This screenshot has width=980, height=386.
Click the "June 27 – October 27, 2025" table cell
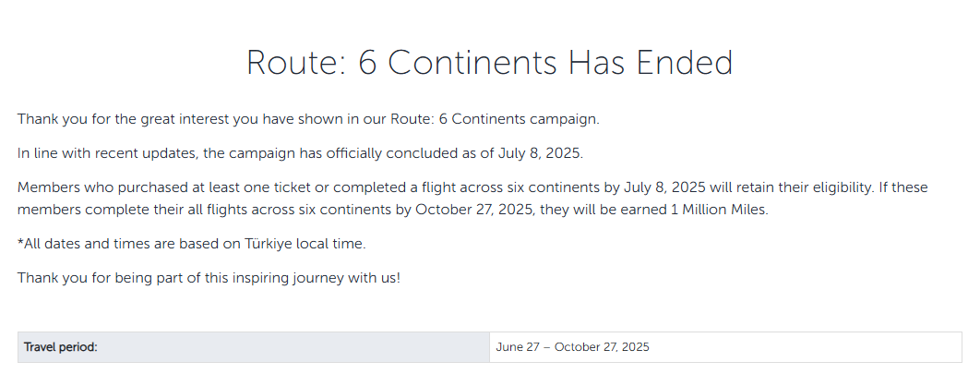[x=572, y=347]
